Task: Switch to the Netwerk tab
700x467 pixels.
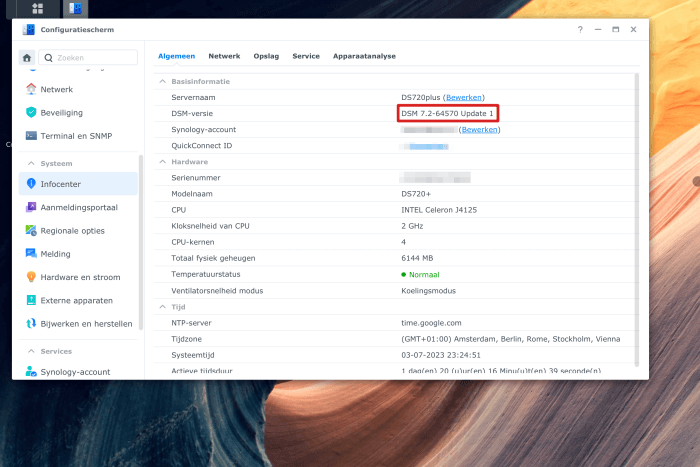Action: (x=224, y=56)
